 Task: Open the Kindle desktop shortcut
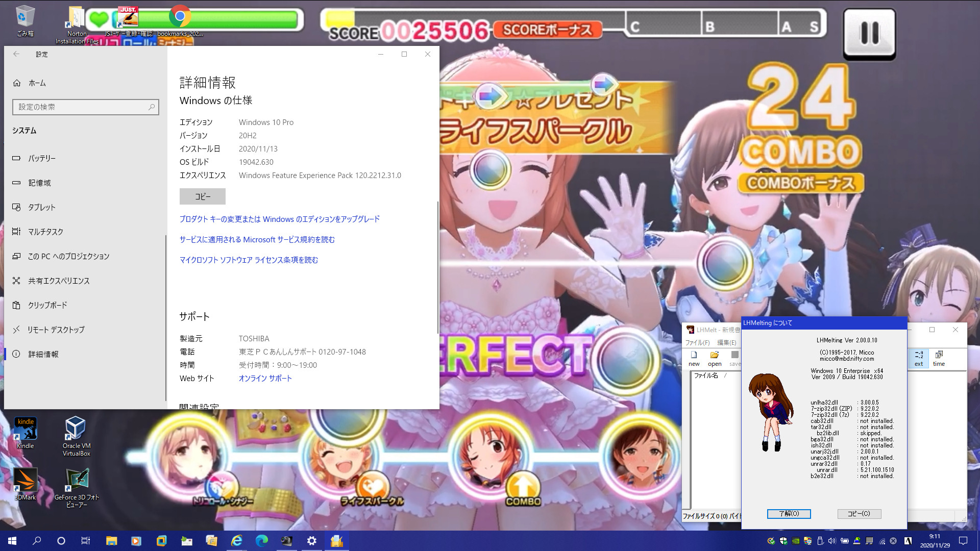[26, 433]
